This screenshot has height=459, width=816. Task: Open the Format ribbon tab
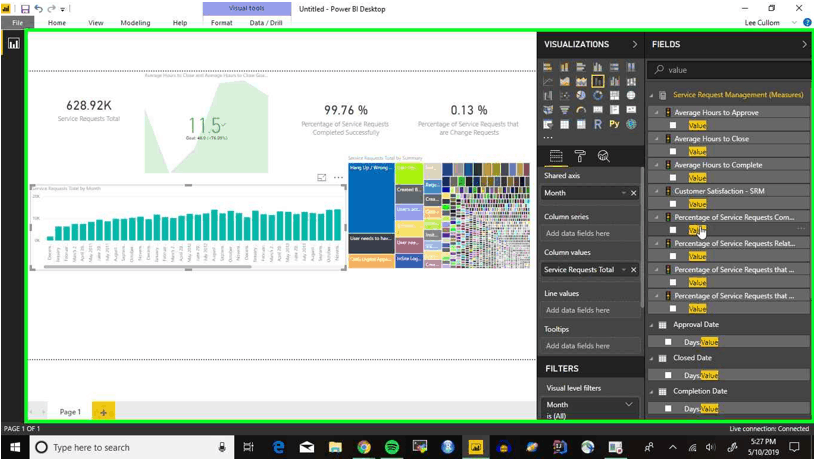[222, 23]
